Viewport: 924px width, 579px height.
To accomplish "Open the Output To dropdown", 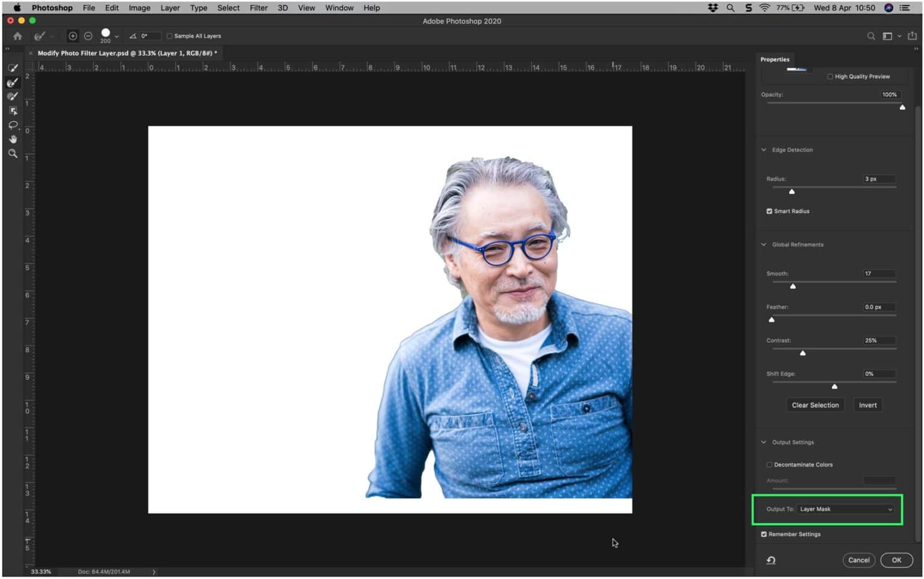I will (846, 509).
